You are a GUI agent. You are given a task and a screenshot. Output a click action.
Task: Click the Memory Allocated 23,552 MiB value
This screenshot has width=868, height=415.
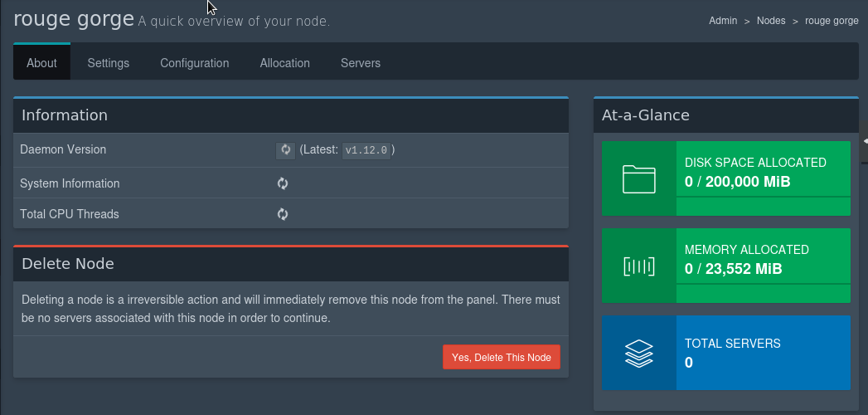point(733,269)
